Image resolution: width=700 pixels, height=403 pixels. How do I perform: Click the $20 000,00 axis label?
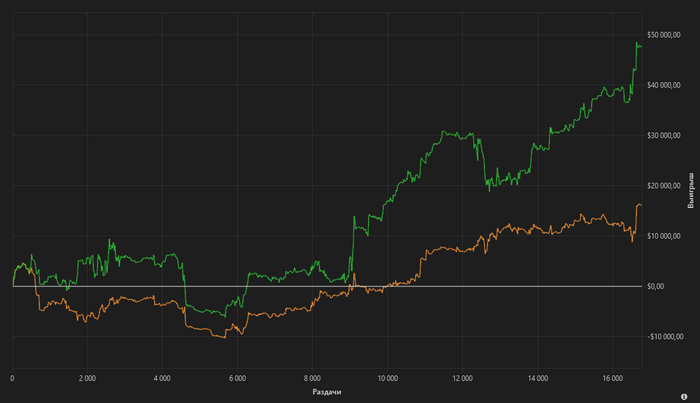point(664,186)
